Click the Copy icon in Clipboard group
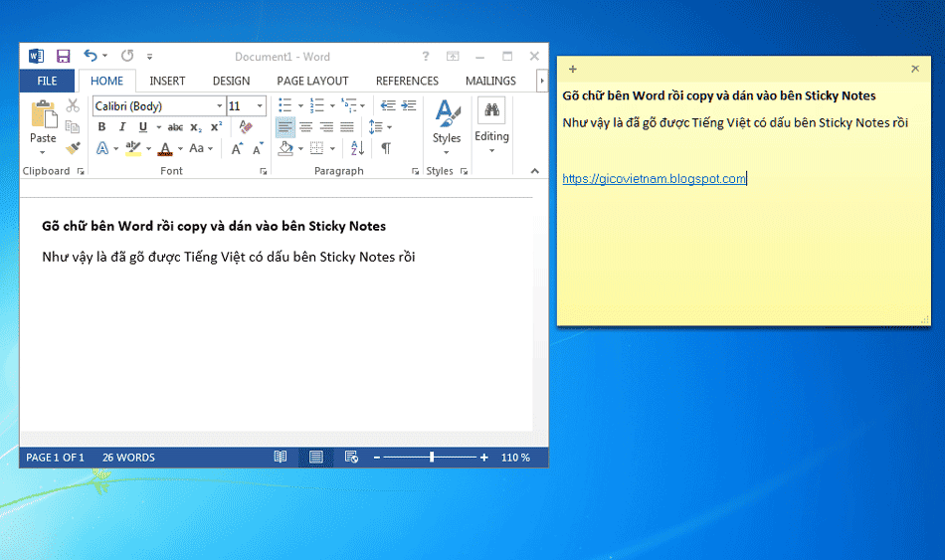 (x=73, y=126)
